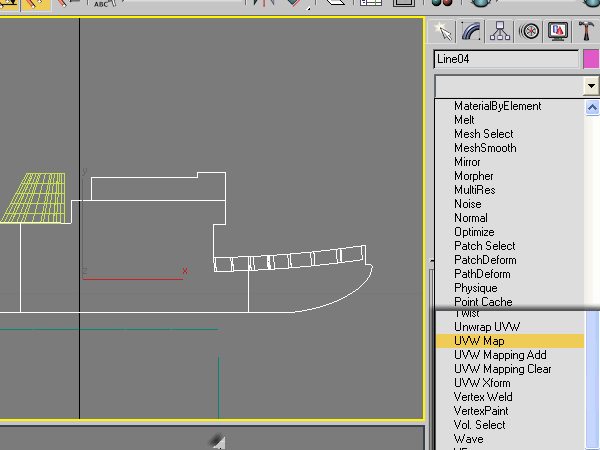Pick the Mirror modifier entry
This screenshot has height=450, width=600.
pos(467,162)
